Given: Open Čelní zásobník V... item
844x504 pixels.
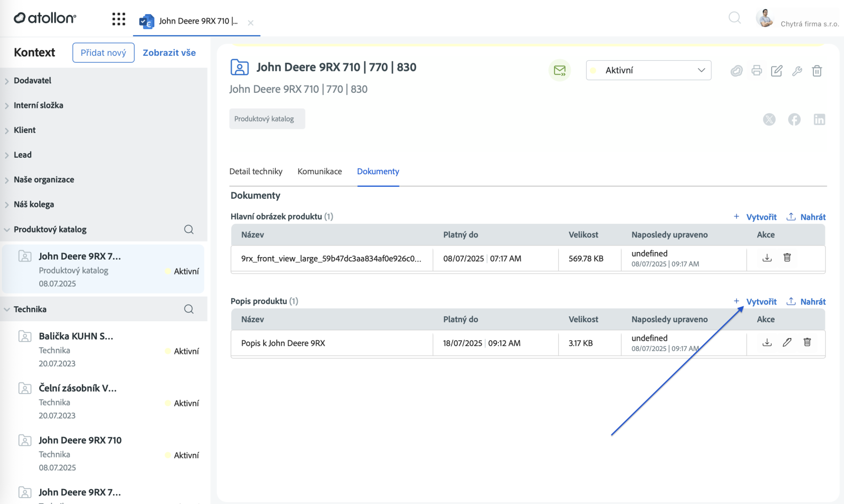Looking at the screenshot, I should [x=103, y=402].
